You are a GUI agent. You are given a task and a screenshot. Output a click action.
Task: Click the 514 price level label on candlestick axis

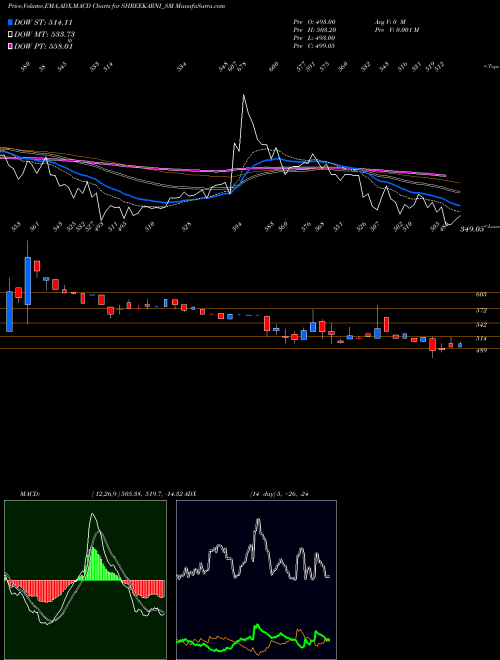481,338
